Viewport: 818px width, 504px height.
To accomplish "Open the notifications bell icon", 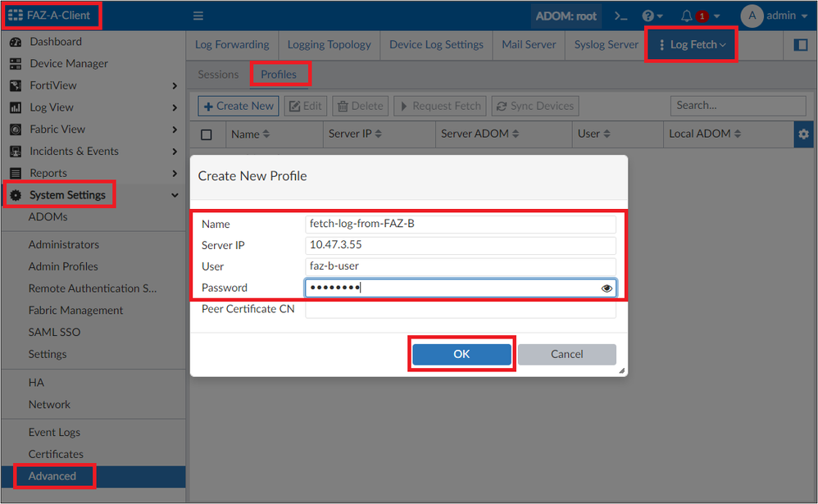I will pos(687,16).
